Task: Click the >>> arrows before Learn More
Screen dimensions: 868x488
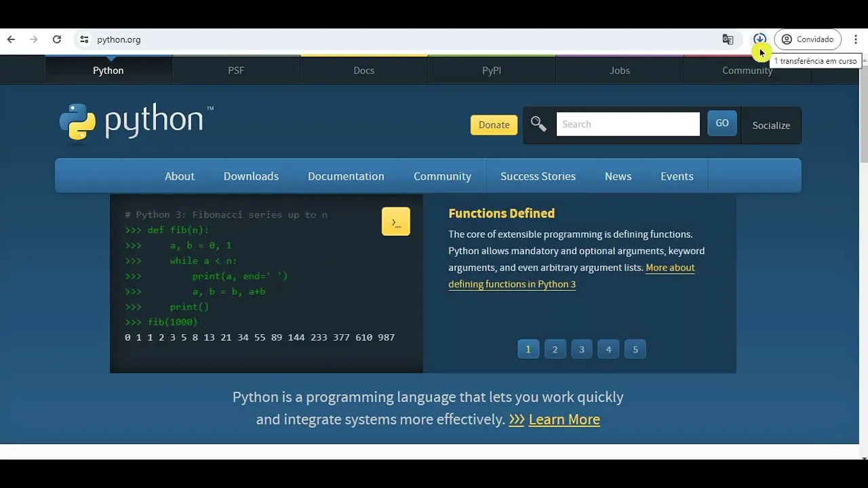Action: pos(517,420)
